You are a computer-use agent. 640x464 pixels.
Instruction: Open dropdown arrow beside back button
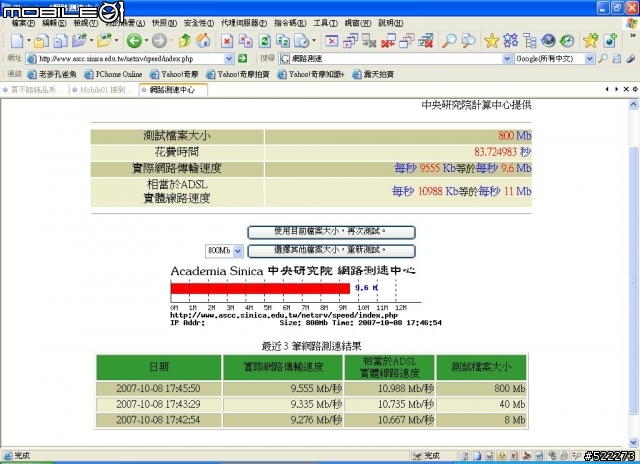(x=146, y=41)
